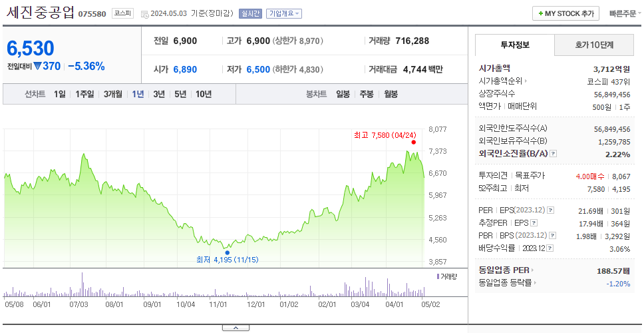Viewport: 644px width, 333px height.
Task: Select the 3개월 line chart period
Action: tap(113, 94)
